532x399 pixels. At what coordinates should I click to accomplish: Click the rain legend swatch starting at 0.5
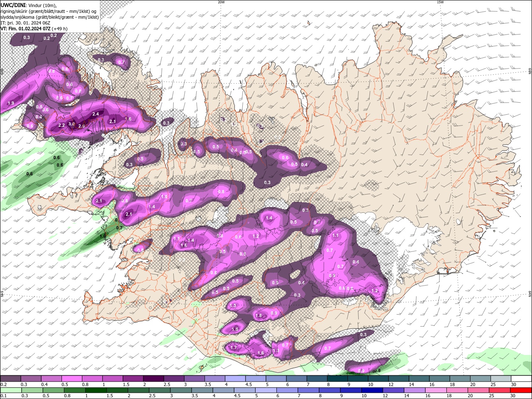[53, 390]
